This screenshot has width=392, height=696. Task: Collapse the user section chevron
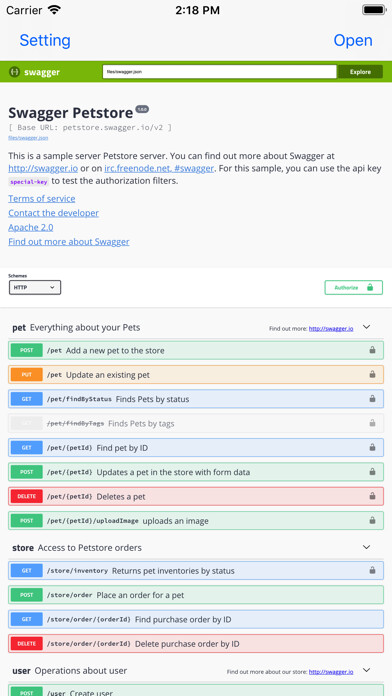click(366, 670)
